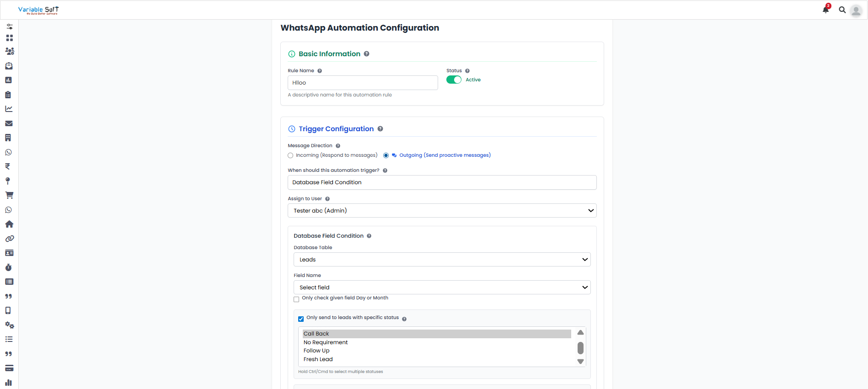Screen dimensions: 868x389
Task: Click help icon beside automation trigger question
Action: (385, 171)
